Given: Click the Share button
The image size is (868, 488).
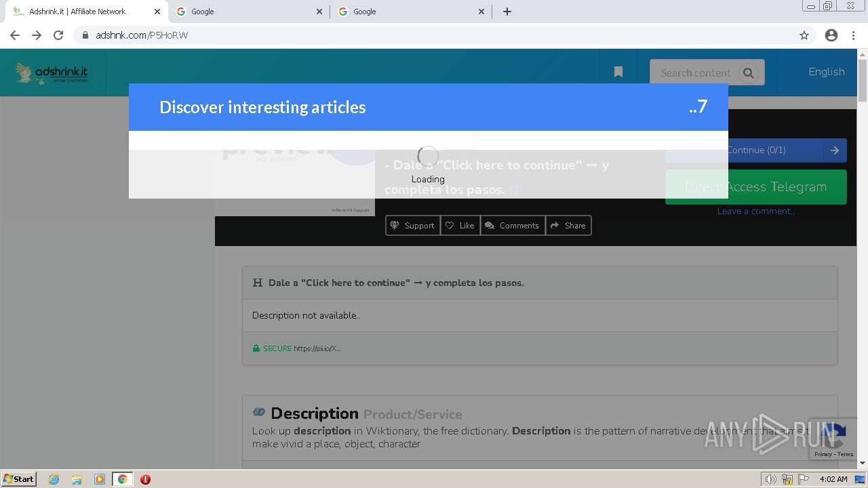Looking at the screenshot, I should pyautogui.click(x=568, y=226).
